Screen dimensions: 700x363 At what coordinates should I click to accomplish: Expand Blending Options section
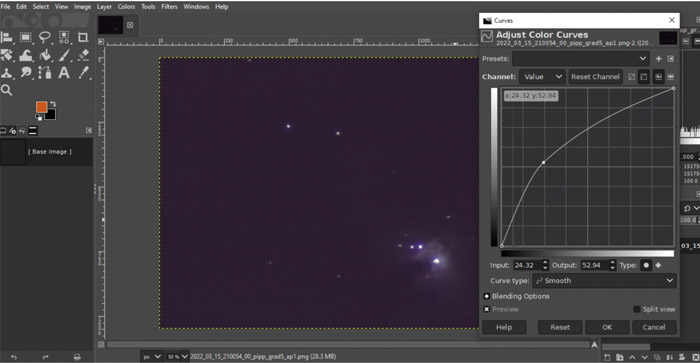[x=487, y=296]
